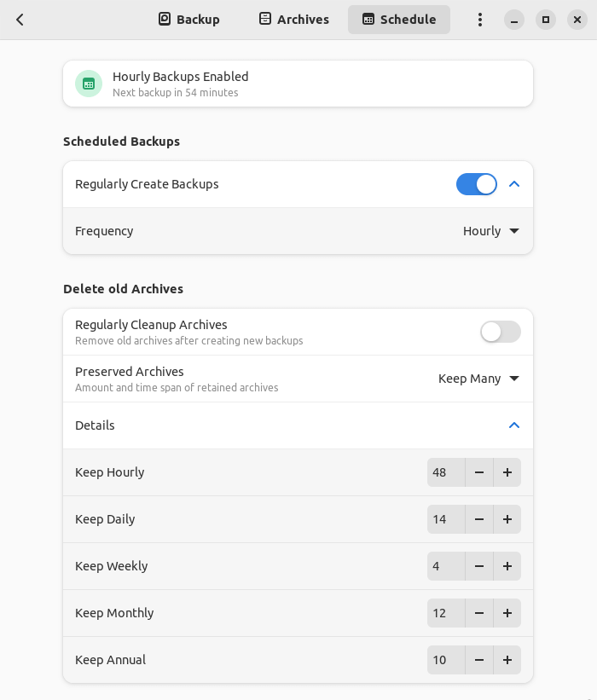Screen dimensions: 597x700
Task: Increase Keep Weekly with plus button
Action: coord(507,566)
